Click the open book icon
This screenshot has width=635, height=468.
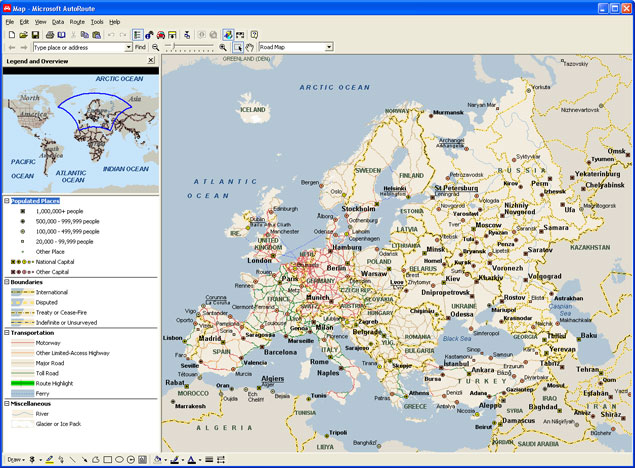point(61,35)
